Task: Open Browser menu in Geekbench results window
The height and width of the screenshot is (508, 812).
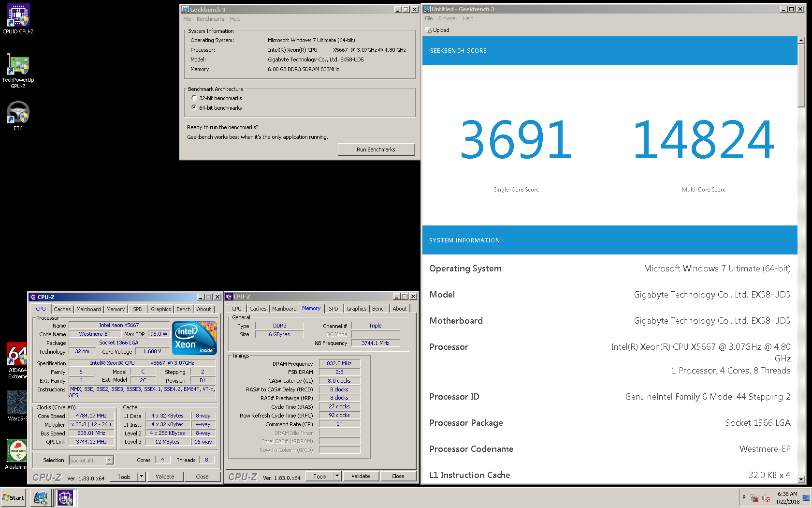Action: coord(448,18)
